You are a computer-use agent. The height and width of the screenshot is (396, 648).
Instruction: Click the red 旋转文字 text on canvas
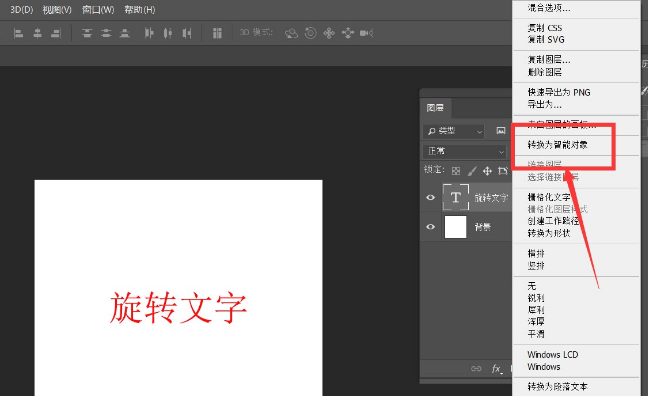pyautogui.click(x=178, y=308)
